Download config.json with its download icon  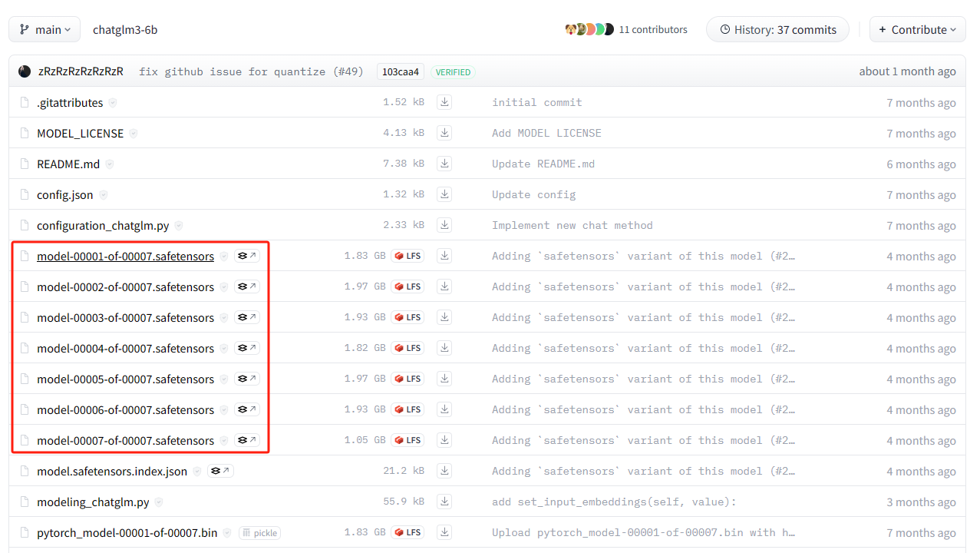point(444,194)
